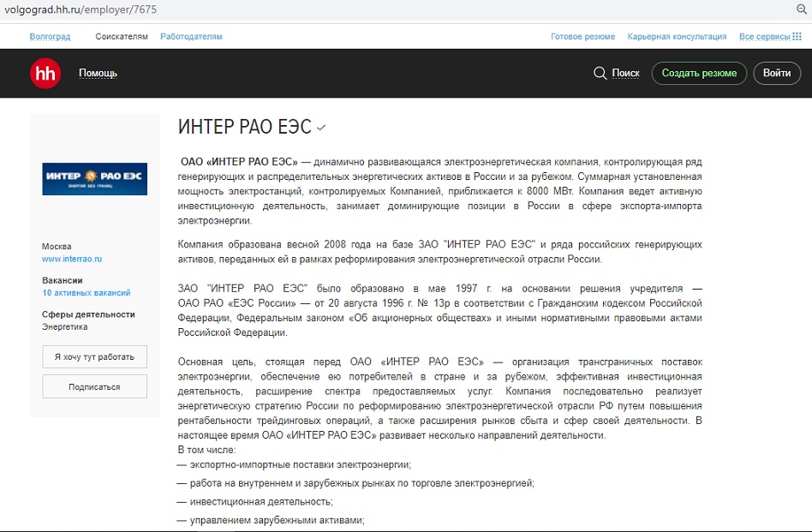The image size is (812, 532).
Task: Click the magnifier icon beside Поиск
Action: (600, 74)
